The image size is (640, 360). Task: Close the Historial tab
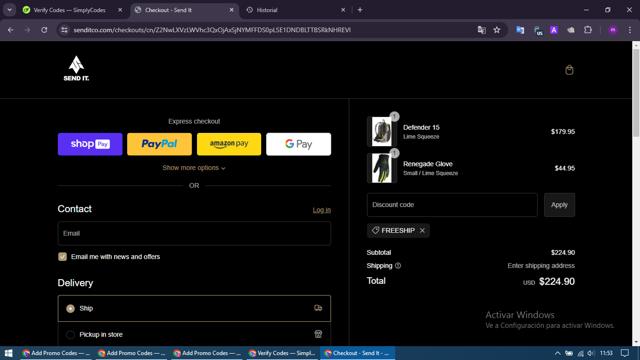(x=343, y=10)
